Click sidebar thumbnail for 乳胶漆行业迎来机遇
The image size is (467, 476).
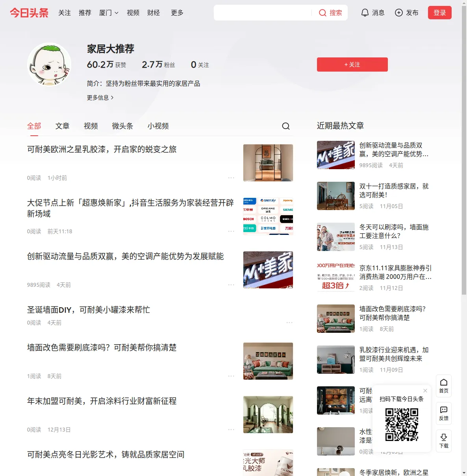coord(336,360)
